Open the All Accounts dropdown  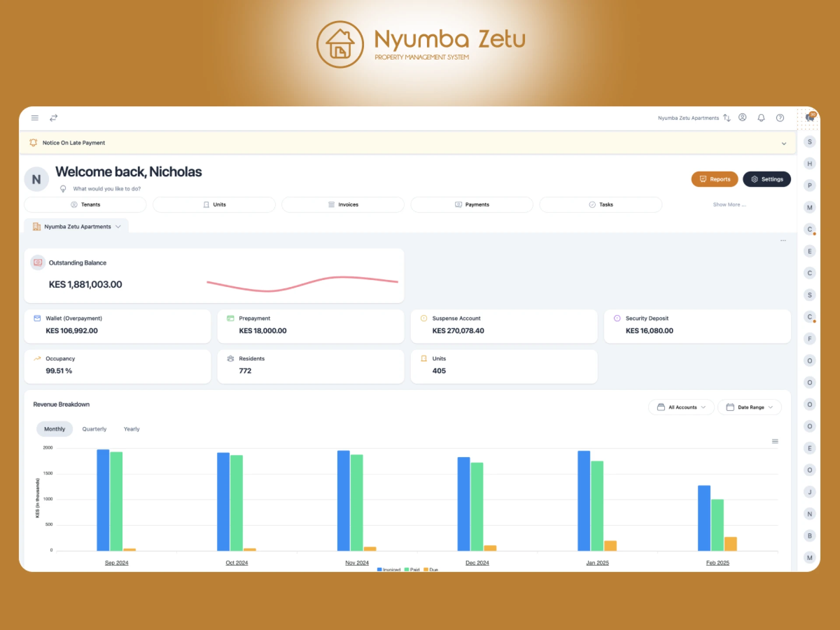click(x=681, y=407)
